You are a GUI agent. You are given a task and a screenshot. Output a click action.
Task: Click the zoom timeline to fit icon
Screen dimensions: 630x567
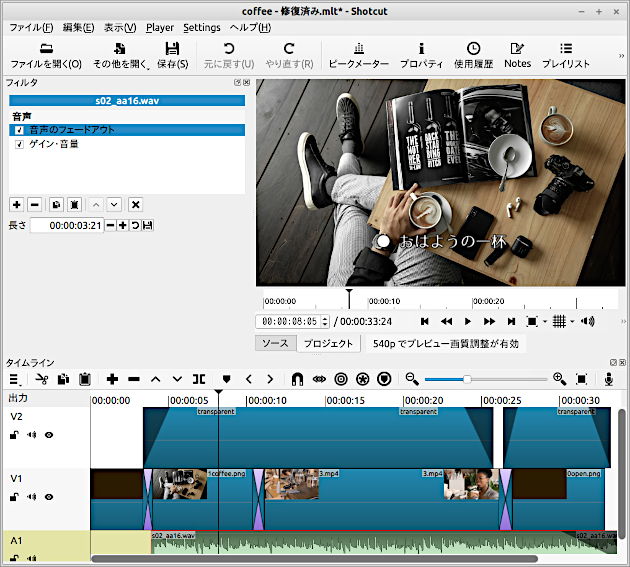581,379
